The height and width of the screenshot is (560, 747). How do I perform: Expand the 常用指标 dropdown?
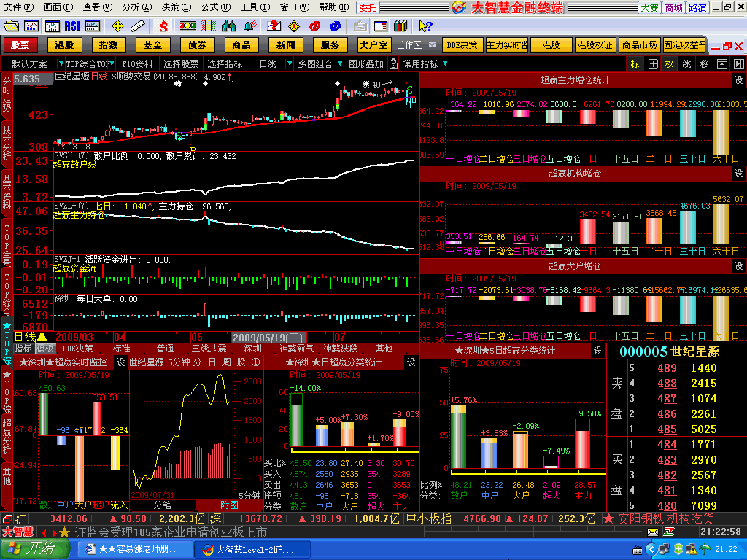coord(444,63)
